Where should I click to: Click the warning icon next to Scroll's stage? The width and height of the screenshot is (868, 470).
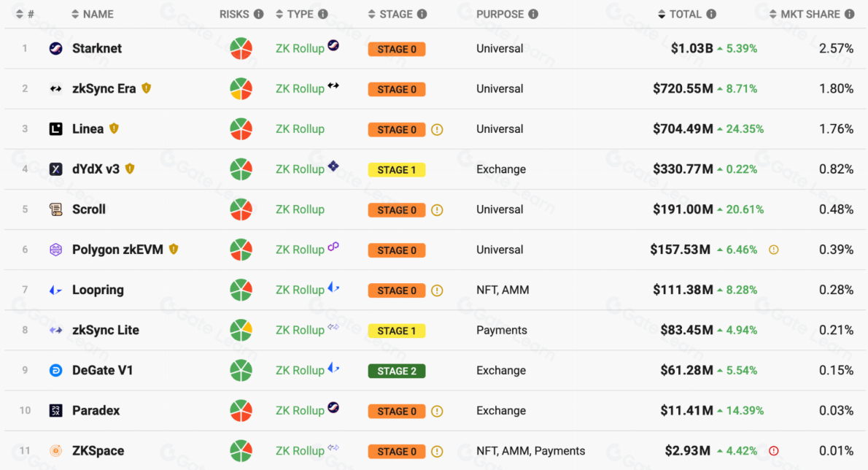(x=437, y=210)
